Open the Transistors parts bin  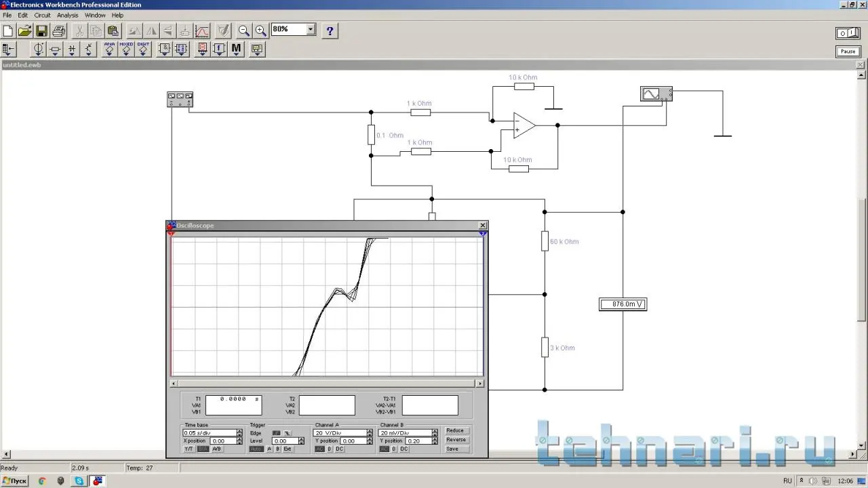click(x=90, y=49)
